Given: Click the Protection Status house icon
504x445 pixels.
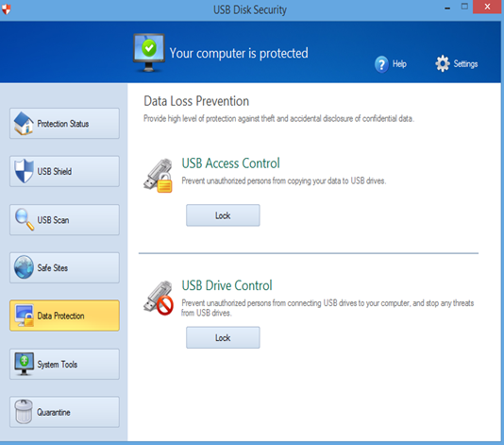Looking at the screenshot, I should 24,124.
